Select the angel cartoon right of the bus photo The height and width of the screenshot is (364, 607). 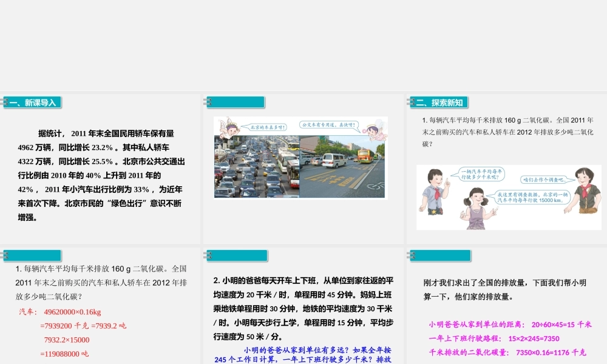[x=373, y=129]
